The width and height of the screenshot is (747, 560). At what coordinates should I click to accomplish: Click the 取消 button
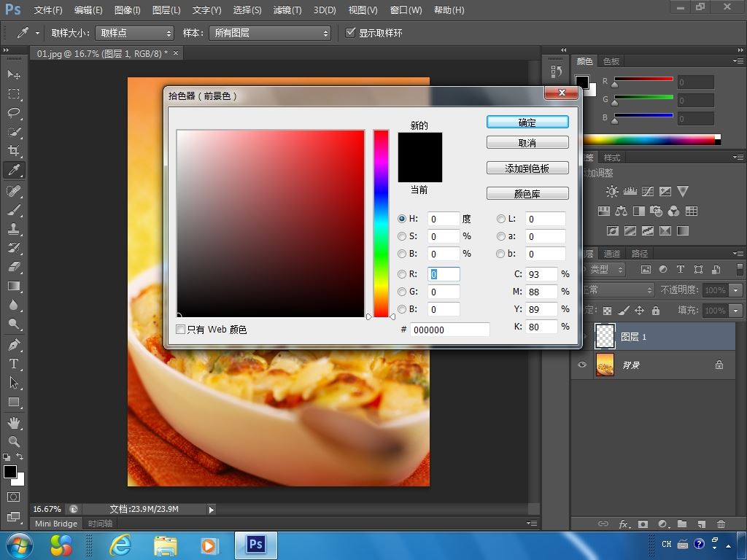tap(527, 143)
